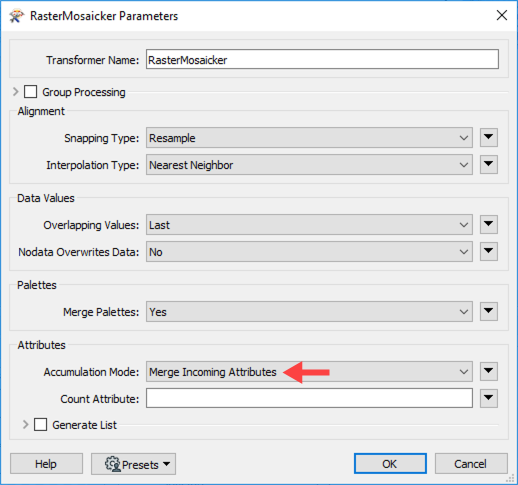Click the Transformer Name text field

322,60
